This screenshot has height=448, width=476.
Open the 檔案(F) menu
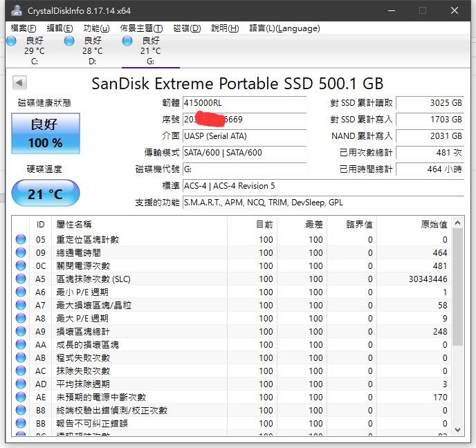pyautogui.click(x=24, y=28)
